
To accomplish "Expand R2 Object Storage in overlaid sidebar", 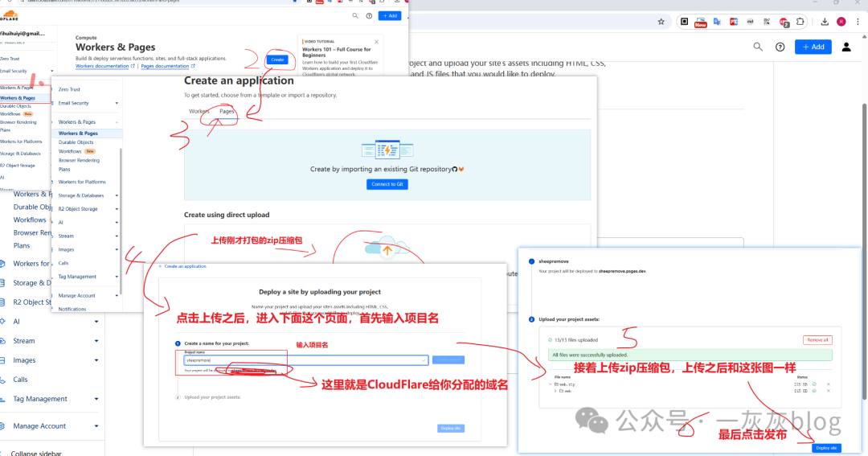I will point(117,209).
